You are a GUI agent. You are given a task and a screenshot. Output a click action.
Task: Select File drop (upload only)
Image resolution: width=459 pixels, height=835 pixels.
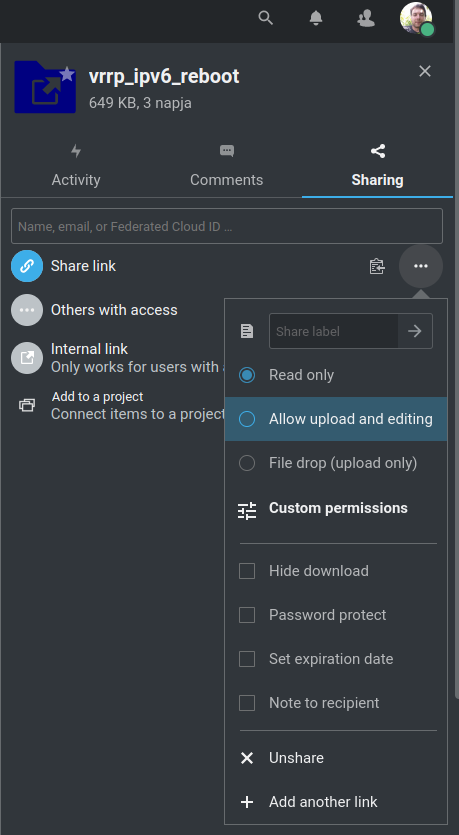tap(336, 463)
